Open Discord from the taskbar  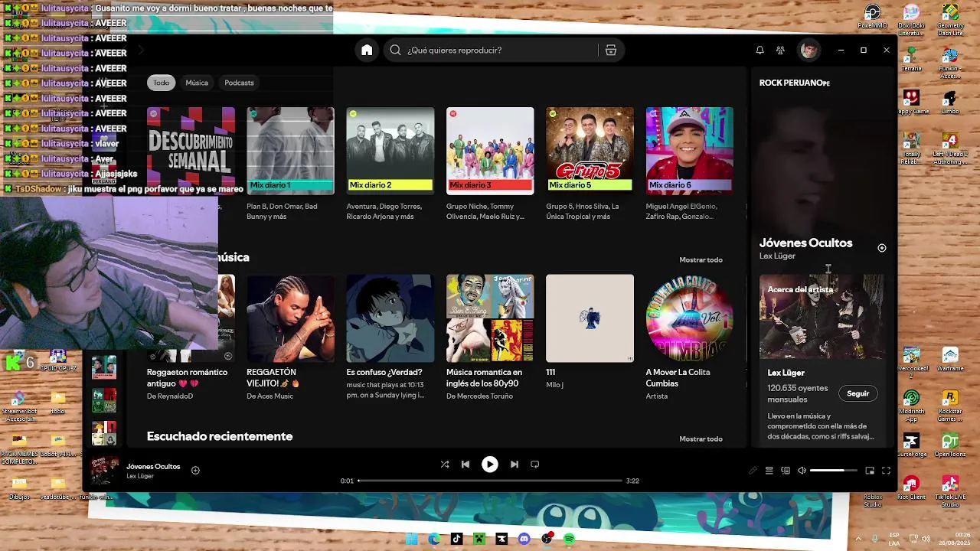(x=524, y=539)
